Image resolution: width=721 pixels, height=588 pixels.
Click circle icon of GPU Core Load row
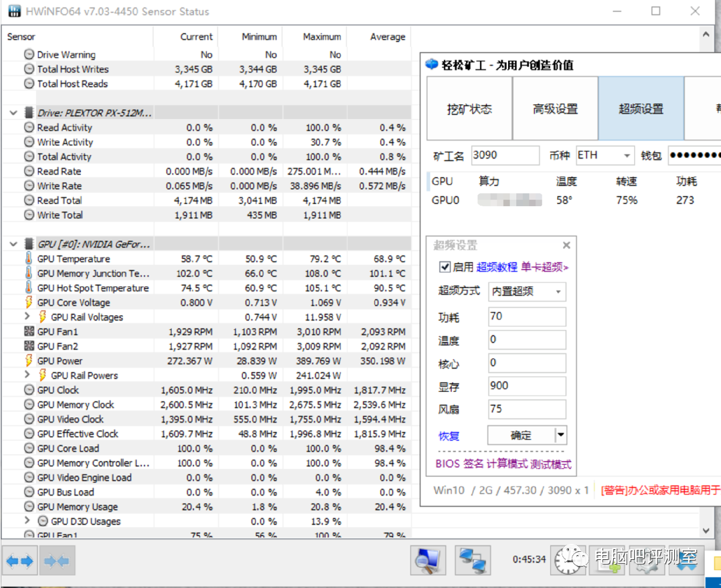coord(29,448)
